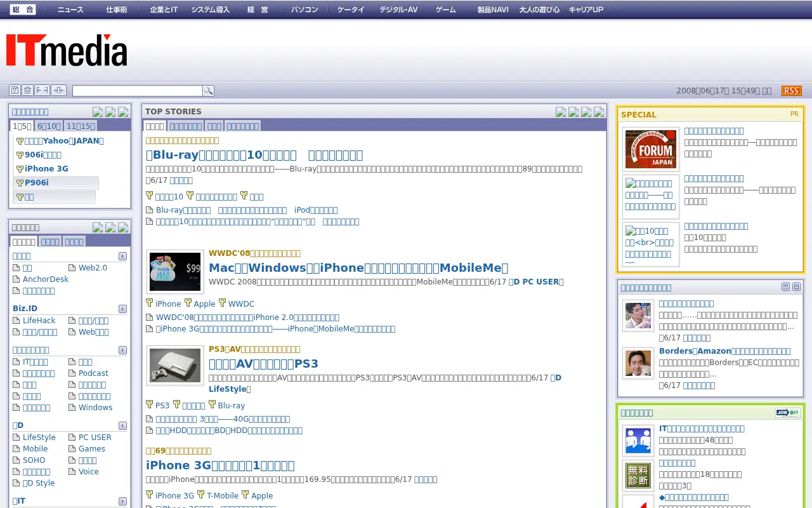812x508 pixels.
Task: Switch to the 11–15 ranking tab
Action: (x=81, y=126)
